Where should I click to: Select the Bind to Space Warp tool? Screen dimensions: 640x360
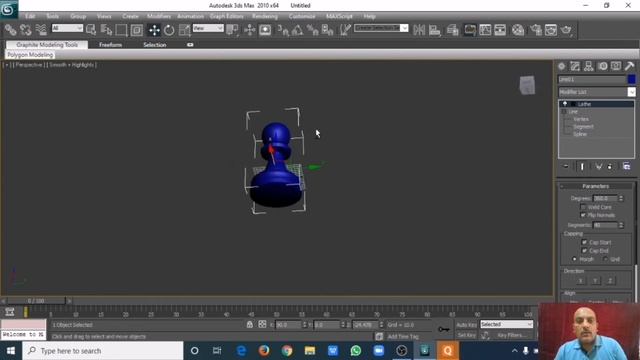(41, 30)
